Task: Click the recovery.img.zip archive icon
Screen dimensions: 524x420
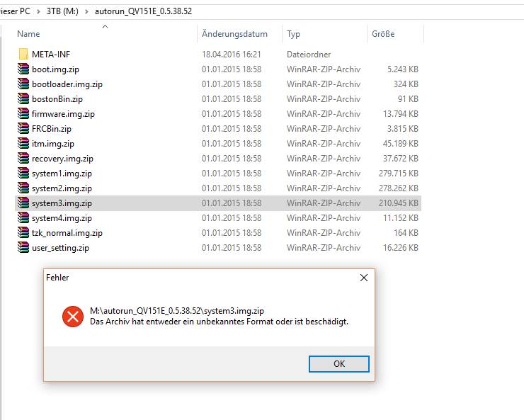Action: coord(23,159)
